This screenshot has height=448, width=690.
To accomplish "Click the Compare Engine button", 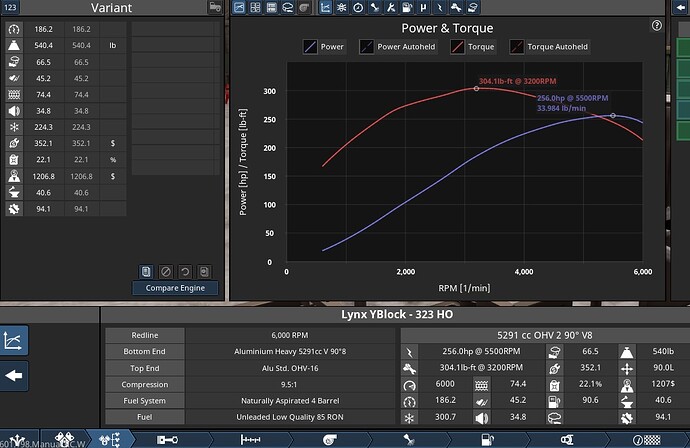I will pos(175,288).
